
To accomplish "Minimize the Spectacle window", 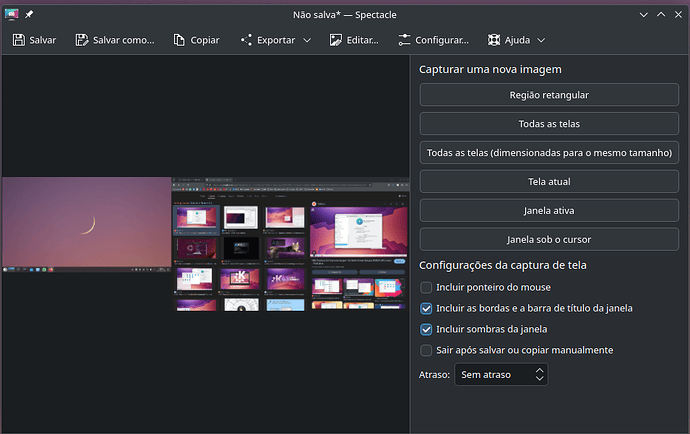I will (644, 15).
